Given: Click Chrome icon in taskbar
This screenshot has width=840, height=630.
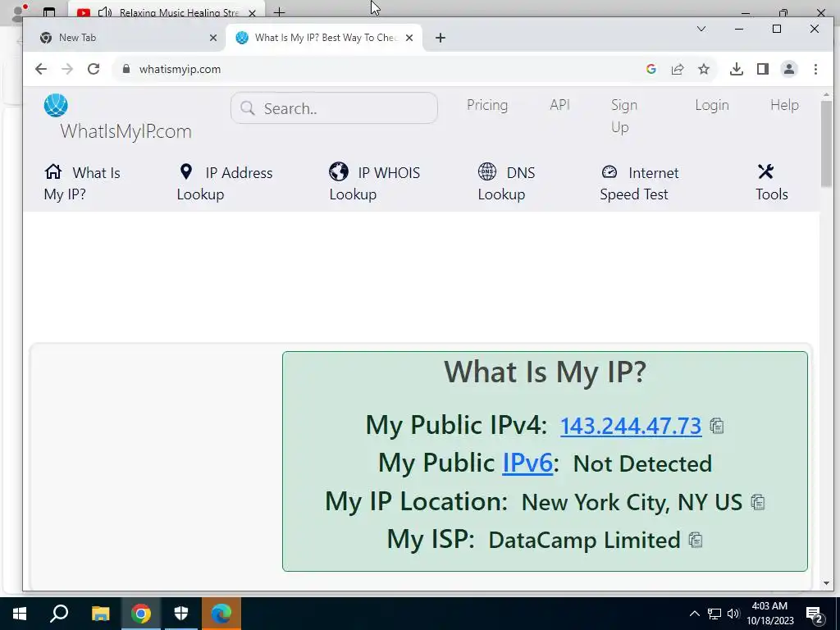Looking at the screenshot, I should click(141, 614).
